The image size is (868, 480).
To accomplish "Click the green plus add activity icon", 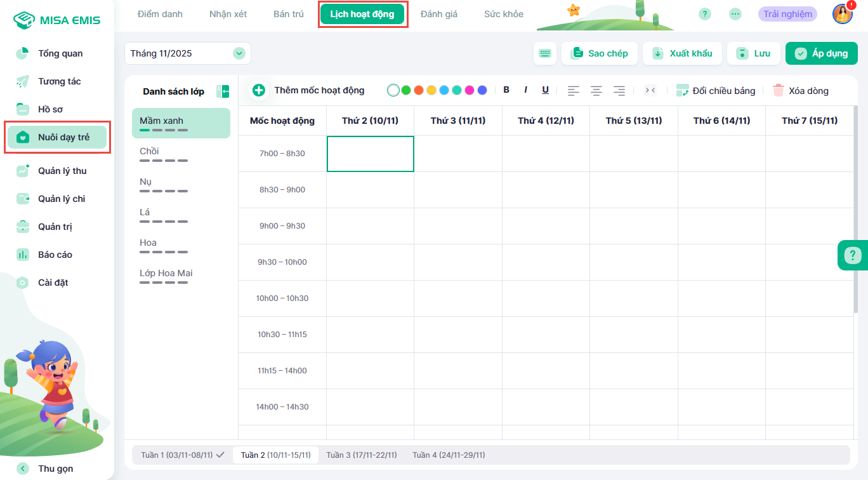I will coord(259,90).
